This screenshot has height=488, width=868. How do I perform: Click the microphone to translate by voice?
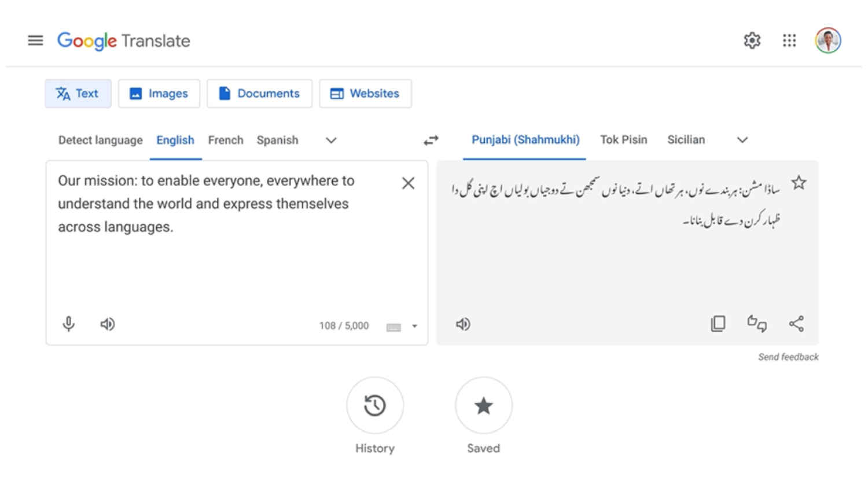click(68, 324)
